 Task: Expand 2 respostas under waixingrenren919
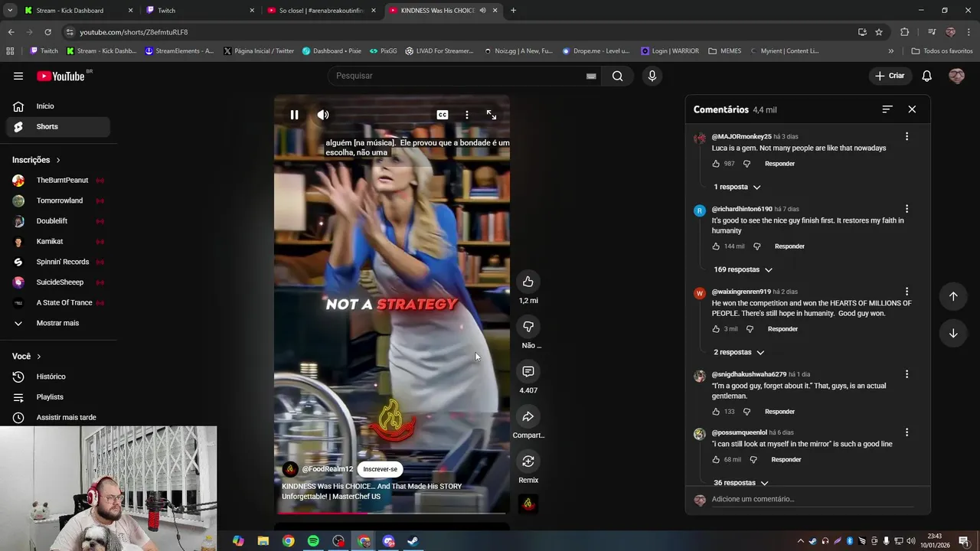tap(739, 352)
